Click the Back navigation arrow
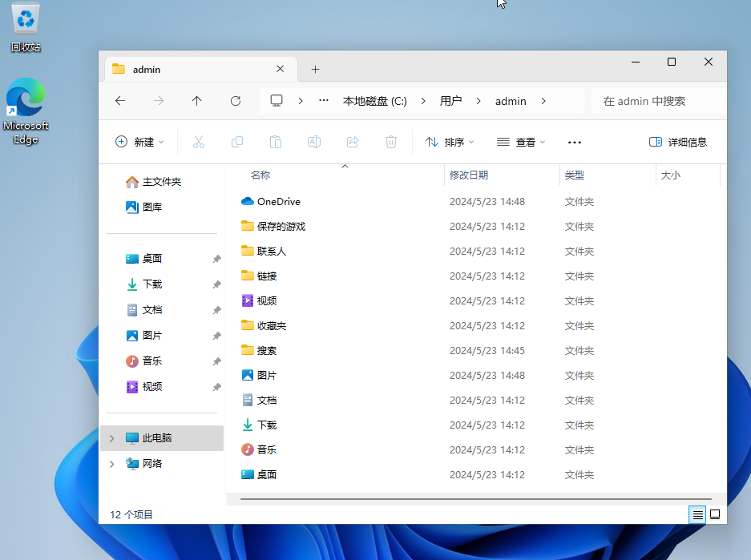The image size is (751, 560). point(120,101)
